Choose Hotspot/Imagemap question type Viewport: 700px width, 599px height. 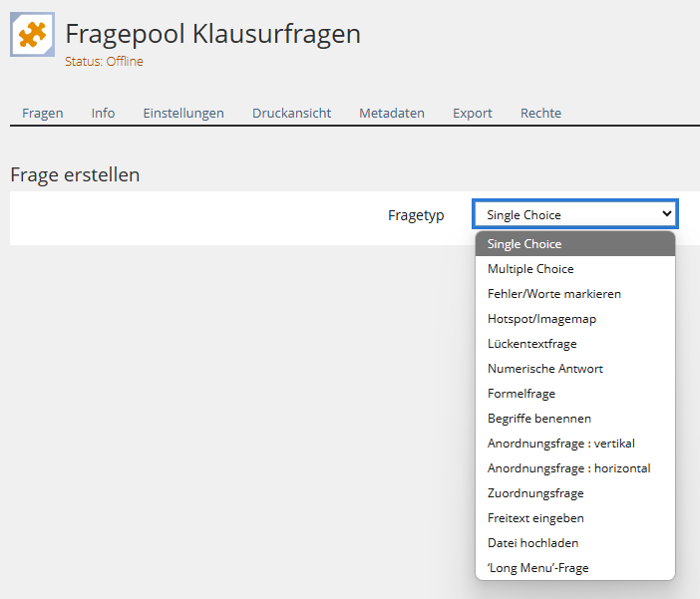[575, 319]
